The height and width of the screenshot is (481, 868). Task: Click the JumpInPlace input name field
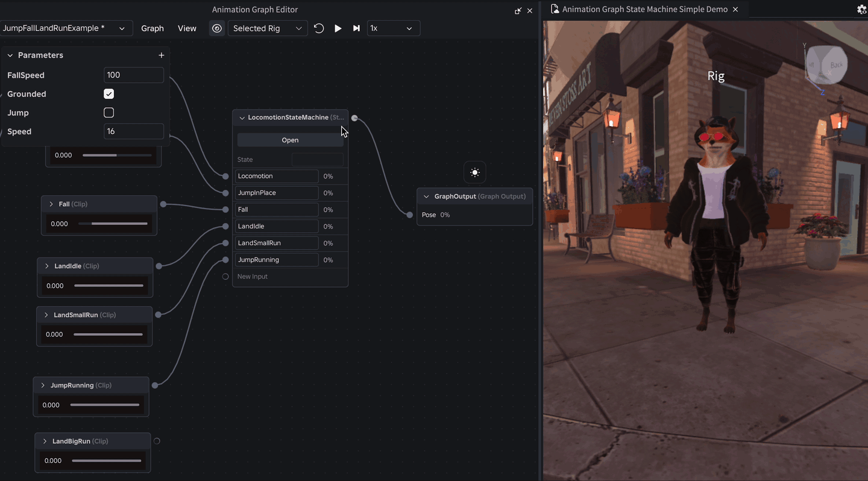(277, 193)
